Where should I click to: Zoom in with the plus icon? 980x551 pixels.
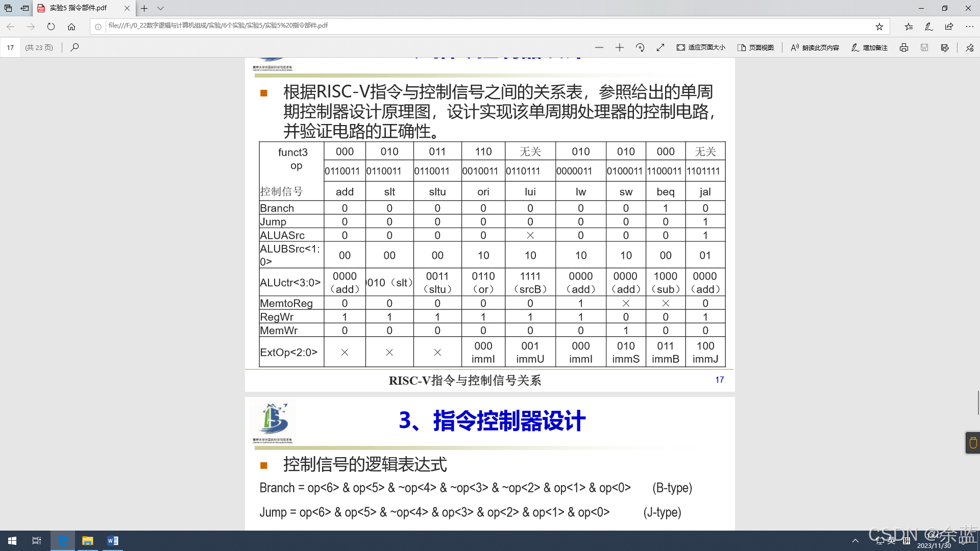point(620,47)
